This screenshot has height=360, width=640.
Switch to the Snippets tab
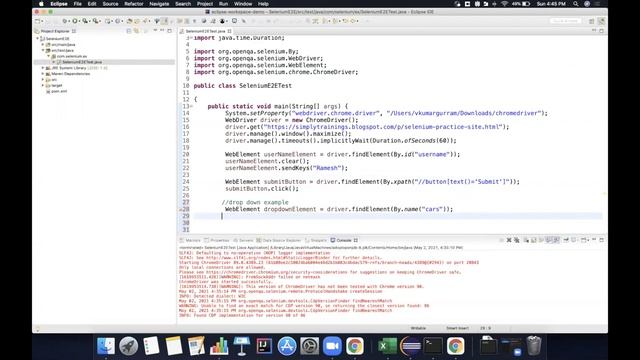pos(316,240)
